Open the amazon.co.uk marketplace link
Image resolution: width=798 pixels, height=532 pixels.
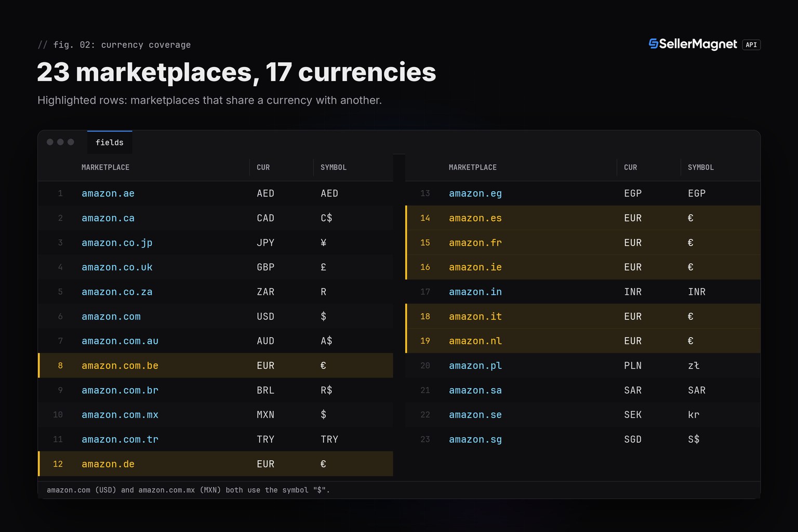pos(117,267)
